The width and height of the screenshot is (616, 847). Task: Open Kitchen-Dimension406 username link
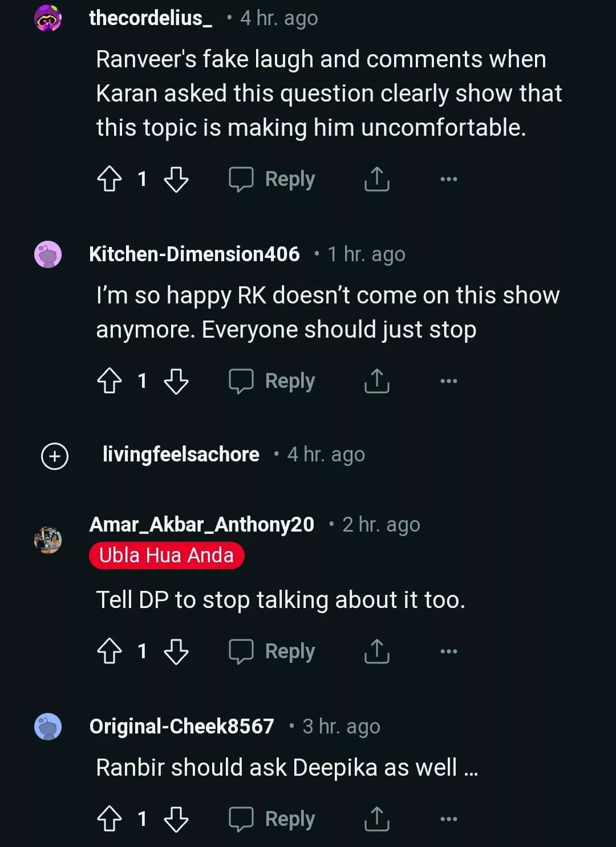[194, 254]
